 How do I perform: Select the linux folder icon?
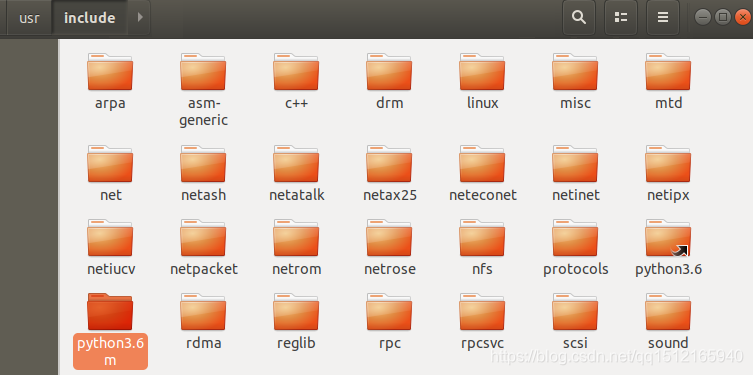pyautogui.click(x=483, y=72)
